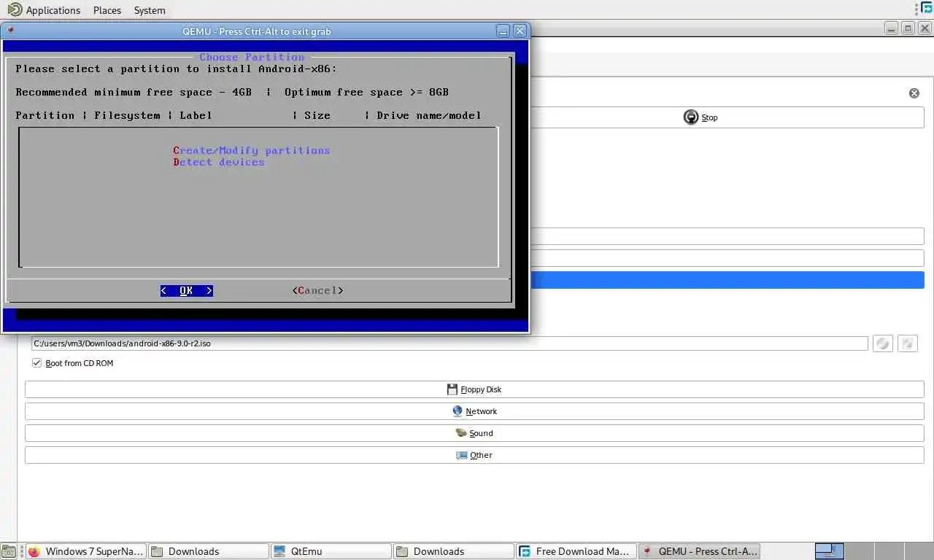The width and height of the screenshot is (934, 560).
Task: Click the highlighted blue bar in QtEmu
Action: (727, 280)
